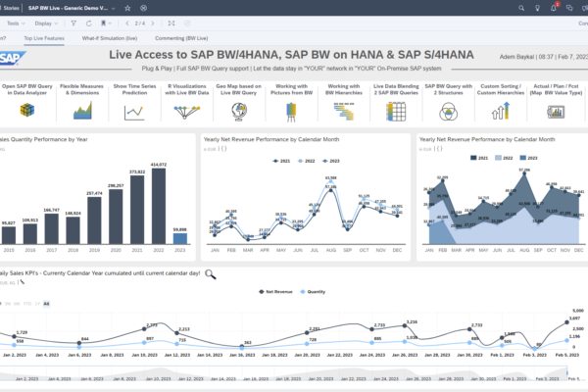Go to previous story page arrow

click(x=127, y=24)
